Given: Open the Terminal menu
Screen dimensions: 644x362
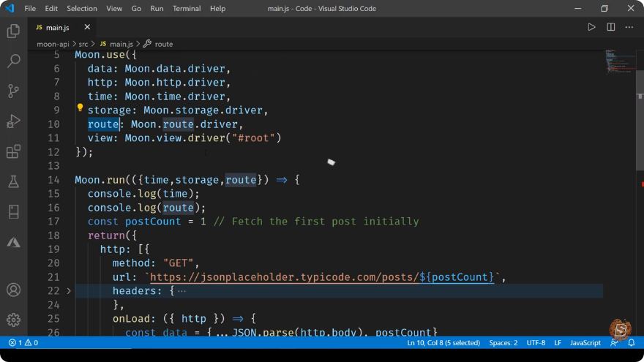Looking at the screenshot, I should click(187, 8).
